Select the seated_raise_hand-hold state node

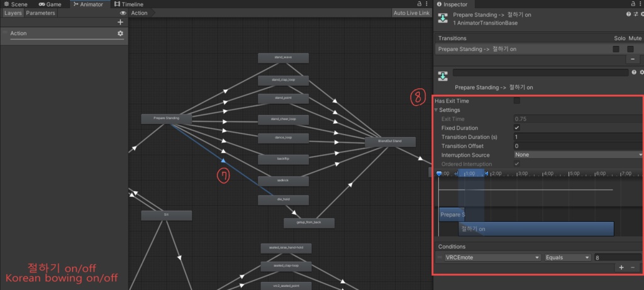(x=286, y=248)
